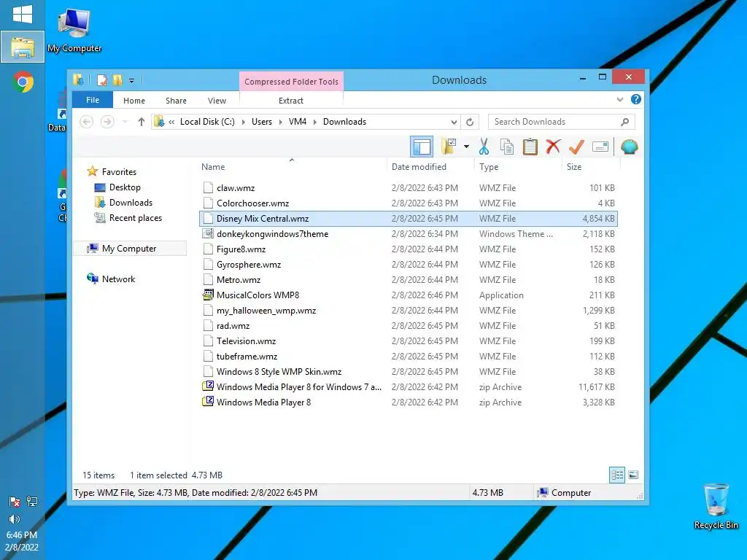This screenshot has height=560, width=747.
Task: Expand the chevron after VM4 breadcrumb
Action: [315, 122]
